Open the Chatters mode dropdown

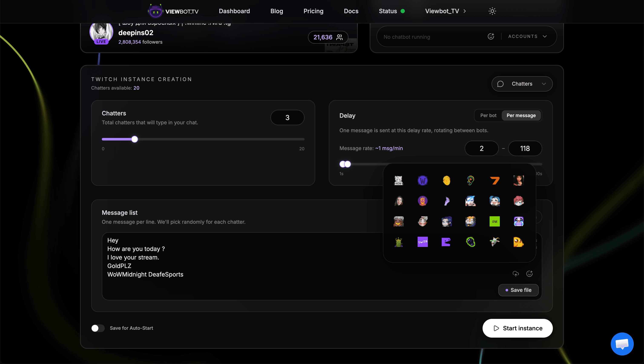pos(522,84)
